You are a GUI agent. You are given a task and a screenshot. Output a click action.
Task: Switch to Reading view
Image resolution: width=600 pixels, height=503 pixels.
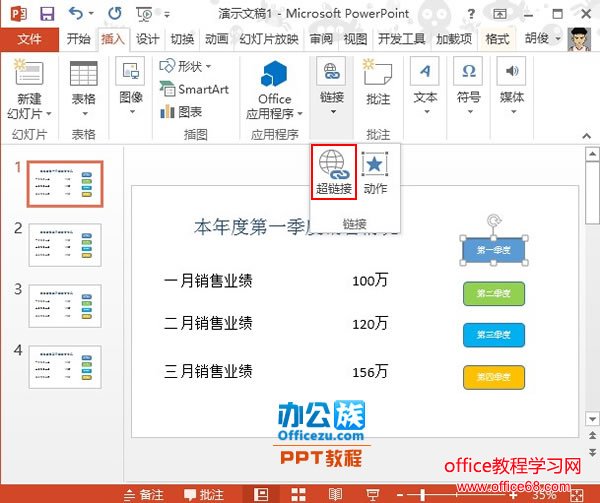click(x=335, y=494)
